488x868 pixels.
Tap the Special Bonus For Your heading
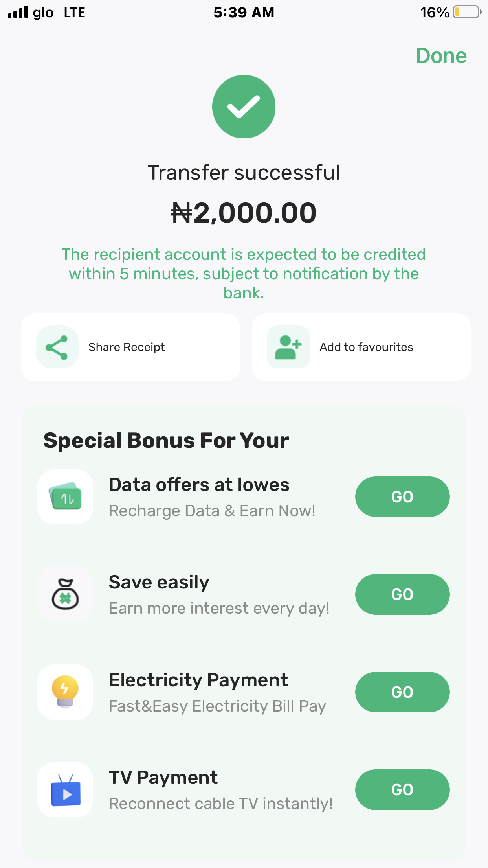[x=166, y=440]
